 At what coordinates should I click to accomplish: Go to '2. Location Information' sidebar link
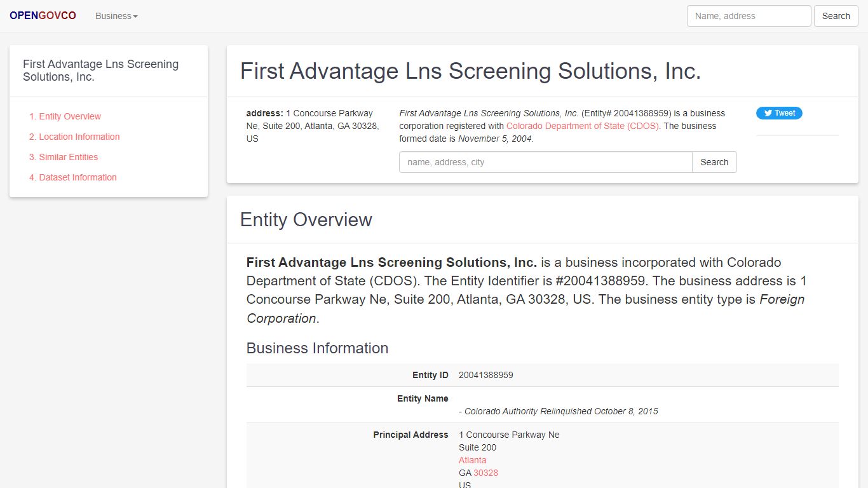pos(74,137)
